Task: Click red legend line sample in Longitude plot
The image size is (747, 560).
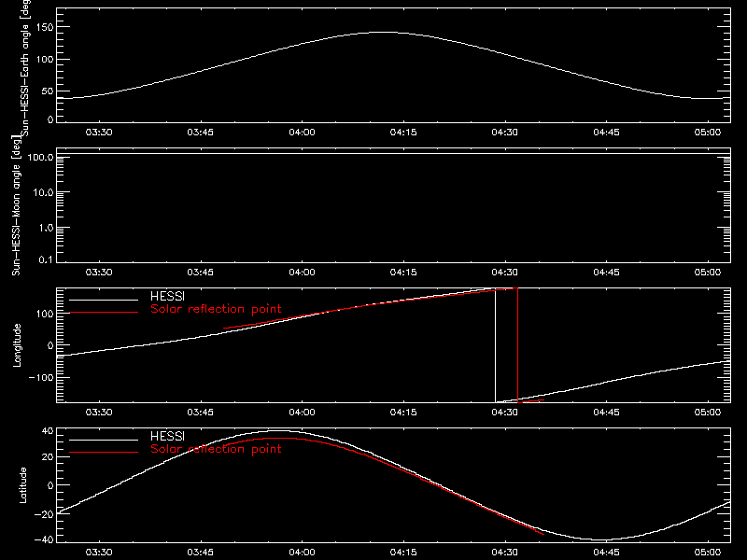Action: coord(104,313)
